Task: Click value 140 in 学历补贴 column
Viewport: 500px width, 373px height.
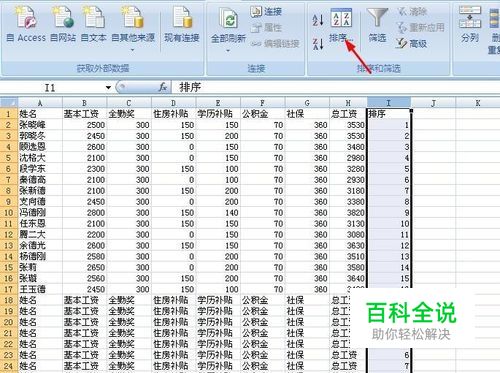Action: pos(218,213)
